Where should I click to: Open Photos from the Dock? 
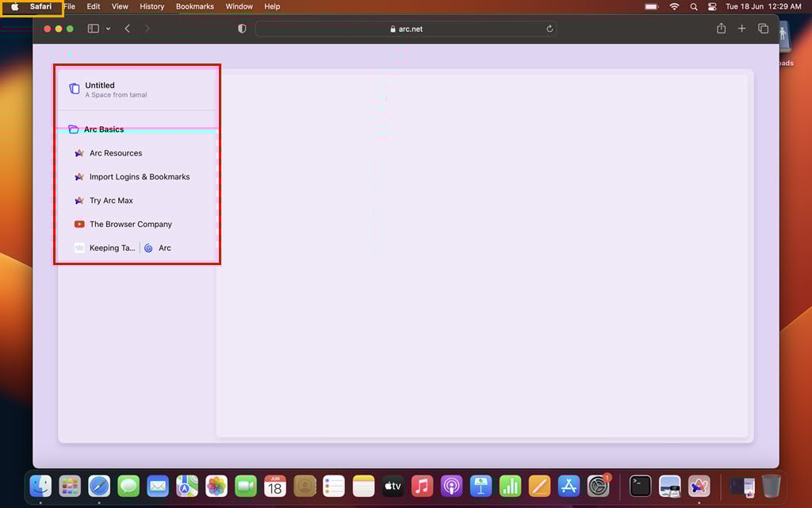click(x=216, y=487)
